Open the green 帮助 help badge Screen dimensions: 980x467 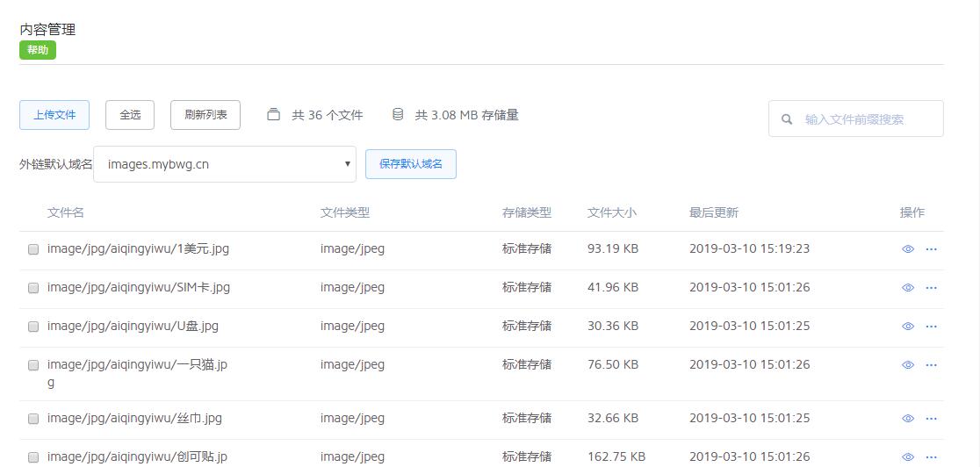[x=38, y=50]
